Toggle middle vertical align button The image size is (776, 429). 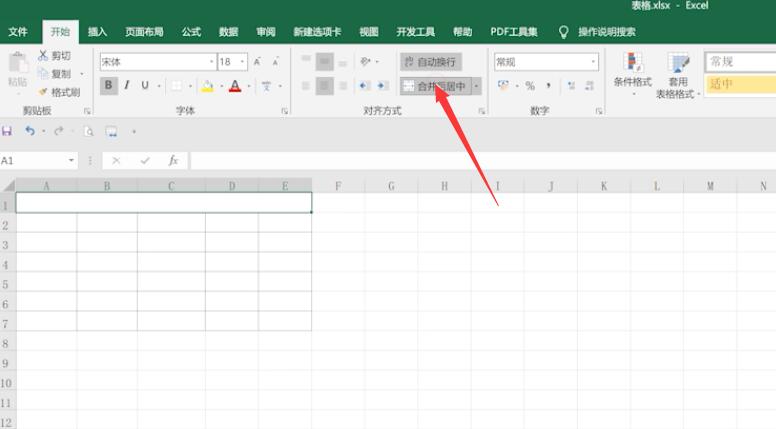click(324, 61)
